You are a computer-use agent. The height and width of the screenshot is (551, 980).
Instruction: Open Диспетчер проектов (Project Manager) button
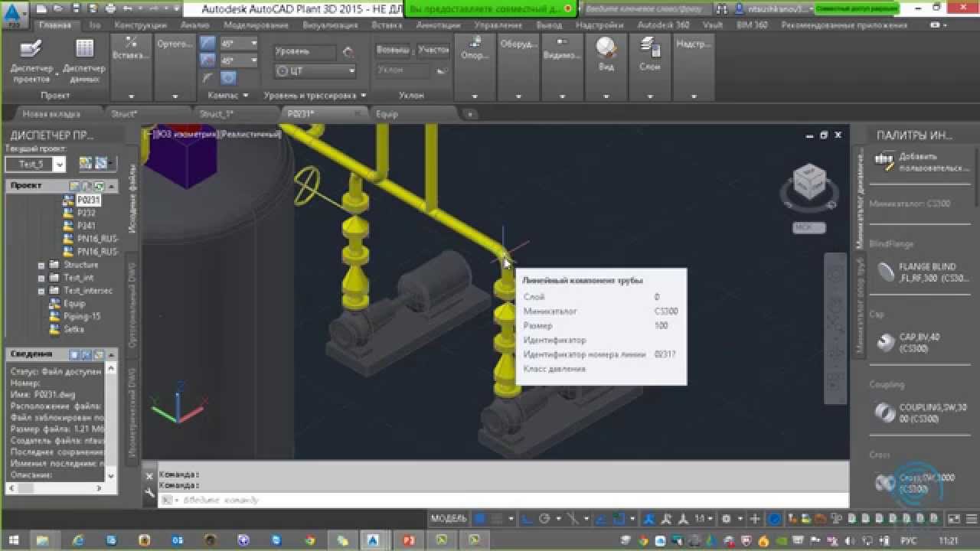tap(31, 61)
